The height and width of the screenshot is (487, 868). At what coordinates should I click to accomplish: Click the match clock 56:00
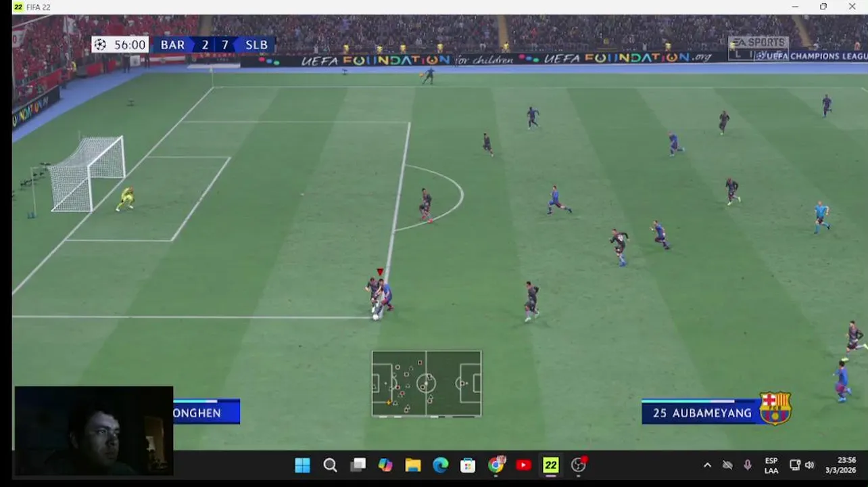(x=130, y=45)
